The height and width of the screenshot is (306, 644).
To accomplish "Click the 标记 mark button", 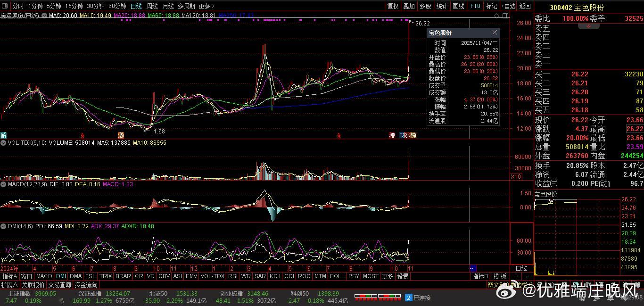I will point(492,6).
